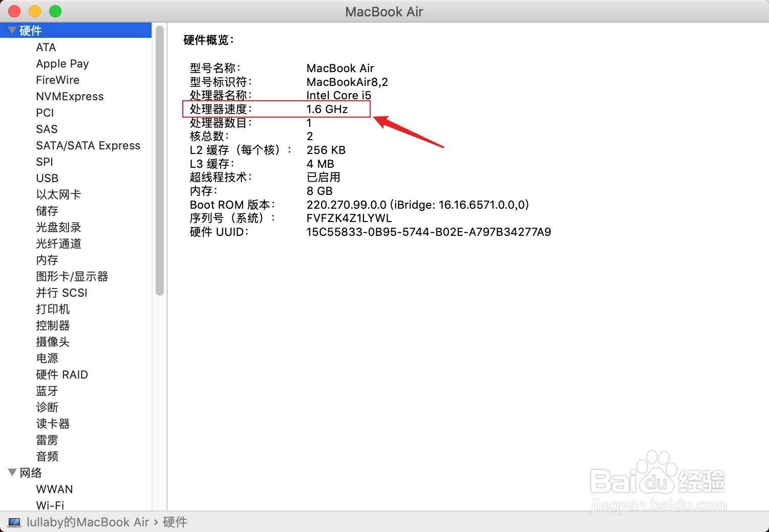Open SATA/SATA Express in sidebar

coord(88,145)
